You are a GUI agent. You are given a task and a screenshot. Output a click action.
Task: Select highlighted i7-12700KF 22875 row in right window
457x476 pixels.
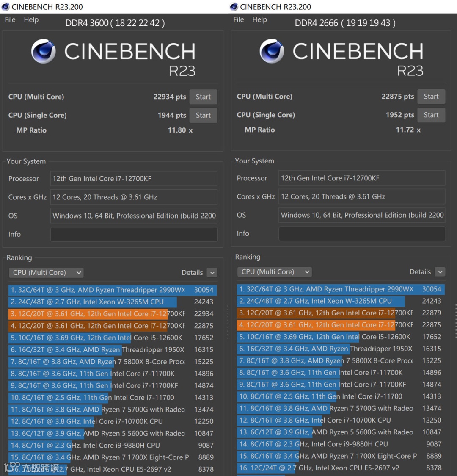tap(341, 325)
